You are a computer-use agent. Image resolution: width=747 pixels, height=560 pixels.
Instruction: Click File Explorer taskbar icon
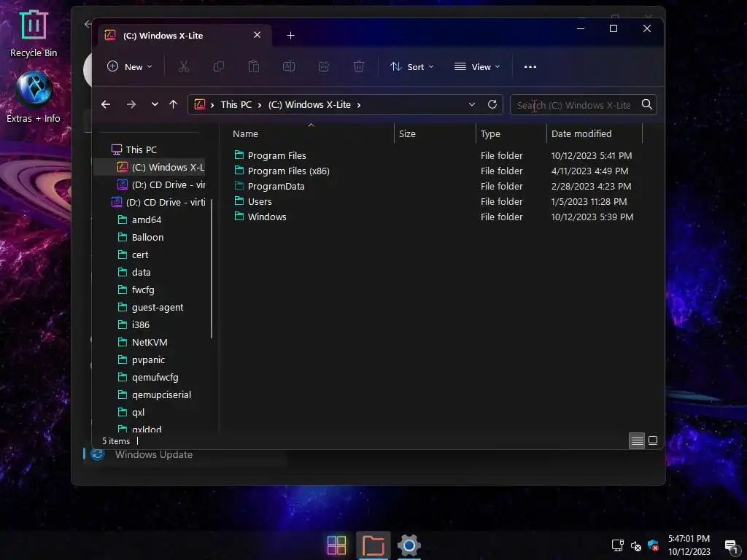(373, 545)
